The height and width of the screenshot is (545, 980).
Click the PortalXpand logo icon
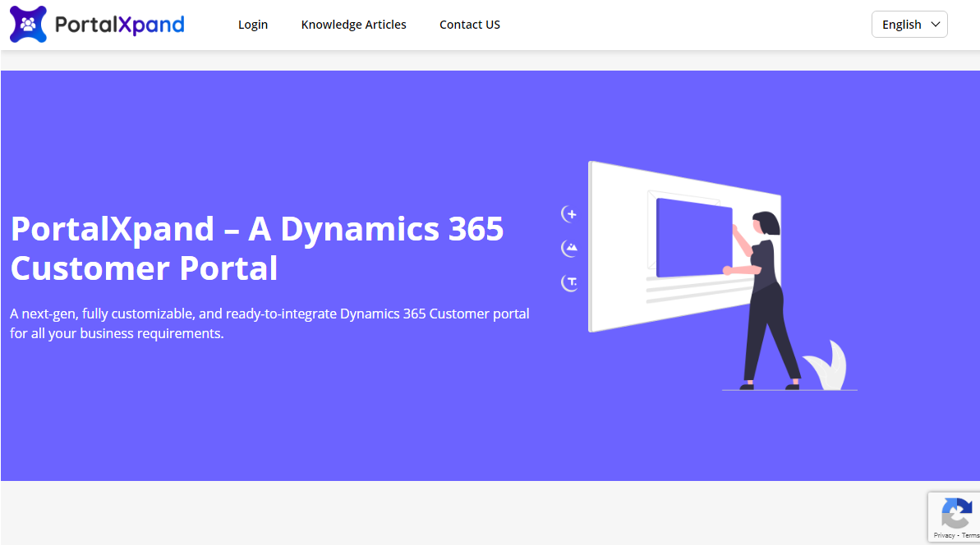pos(28,25)
